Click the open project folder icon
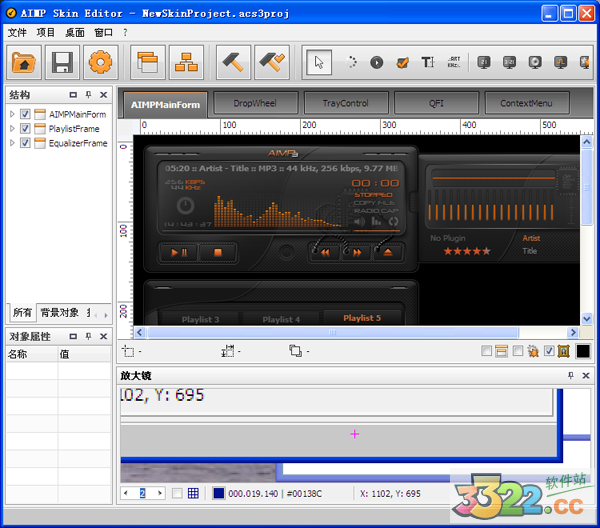Viewport: 600px width, 528px height. 24,63
